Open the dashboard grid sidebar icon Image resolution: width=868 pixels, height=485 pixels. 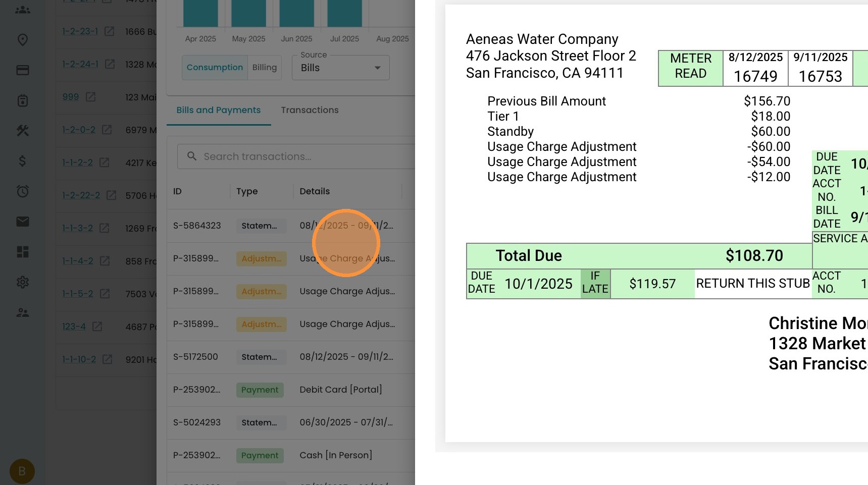[23, 252]
